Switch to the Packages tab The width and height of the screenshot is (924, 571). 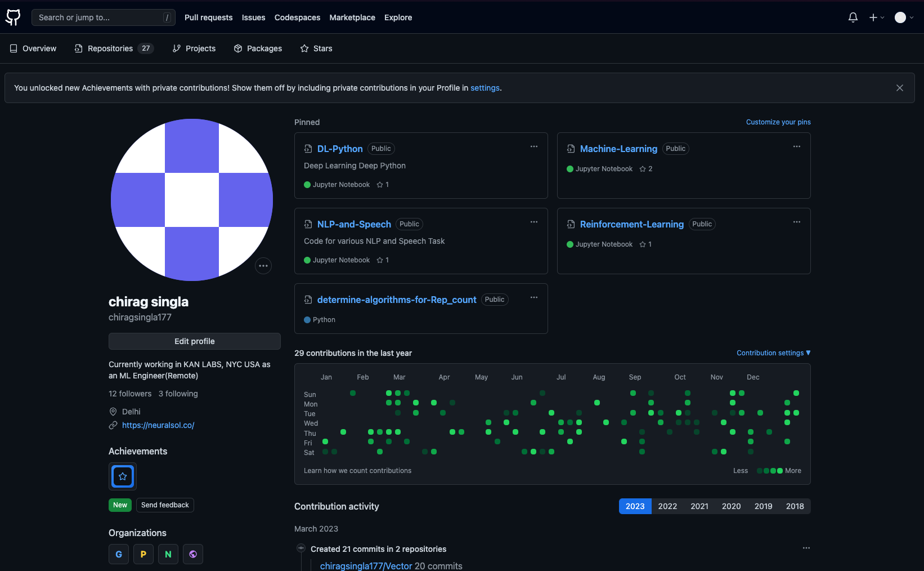click(258, 48)
